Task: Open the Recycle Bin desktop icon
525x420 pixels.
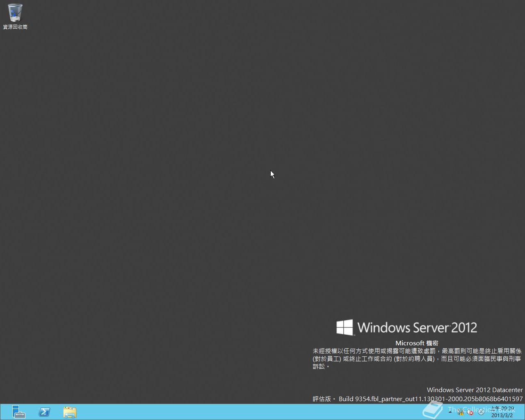Action: [15, 16]
